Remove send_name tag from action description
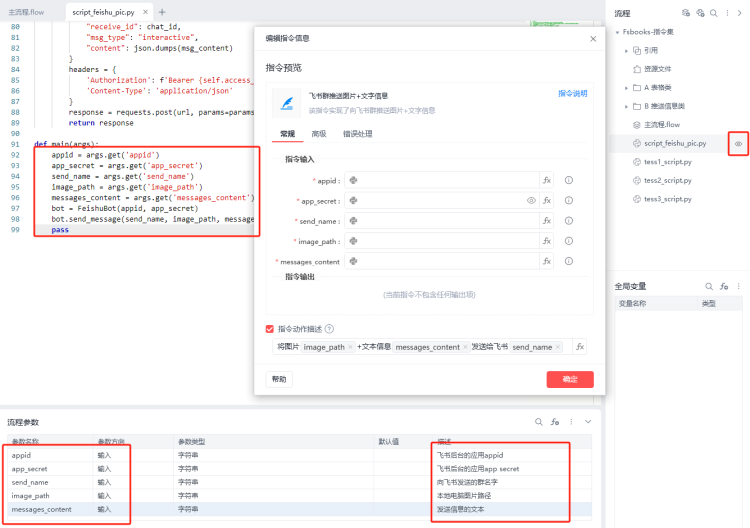 pos(558,347)
